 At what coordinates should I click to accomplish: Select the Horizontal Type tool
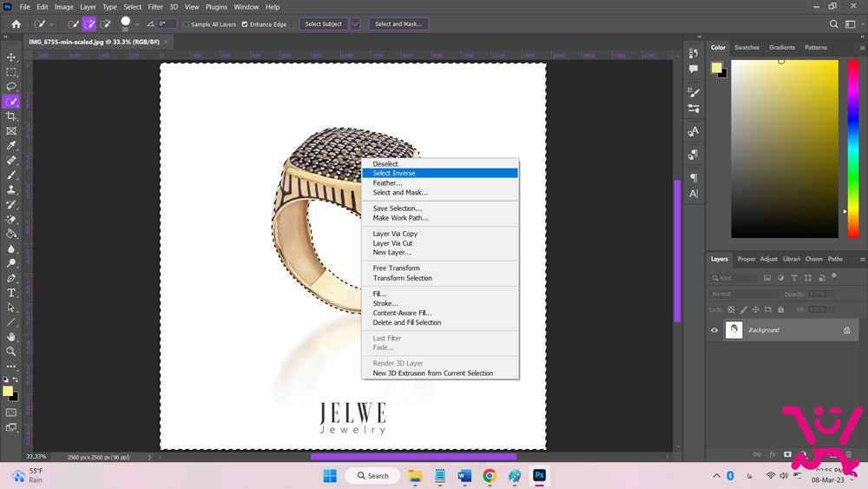[x=11, y=293]
